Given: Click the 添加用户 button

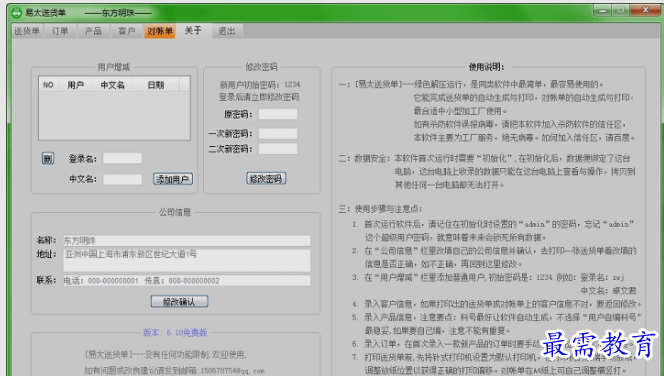Looking at the screenshot, I should (173, 179).
